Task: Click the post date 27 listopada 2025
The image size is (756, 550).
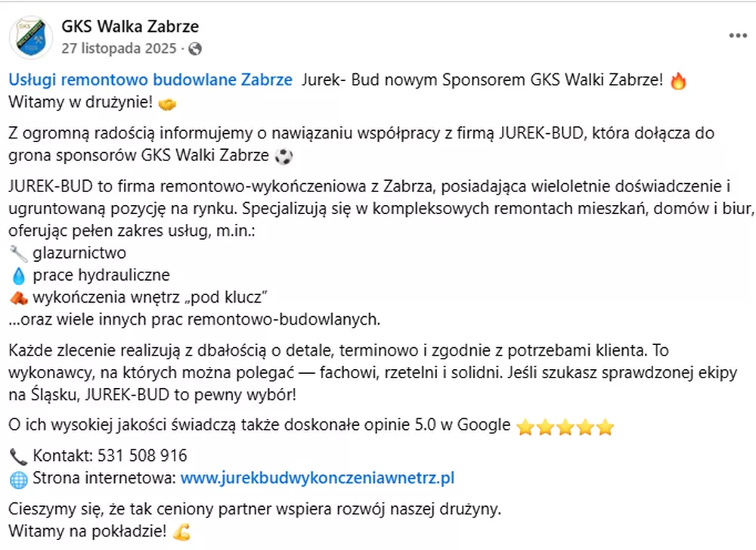Action: 119,48
